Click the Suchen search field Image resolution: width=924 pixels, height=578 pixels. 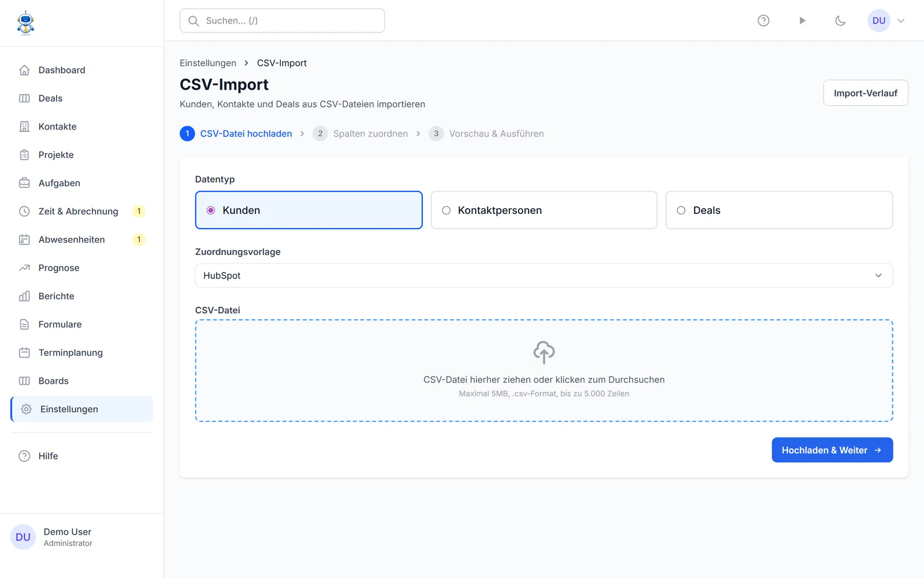click(282, 21)
